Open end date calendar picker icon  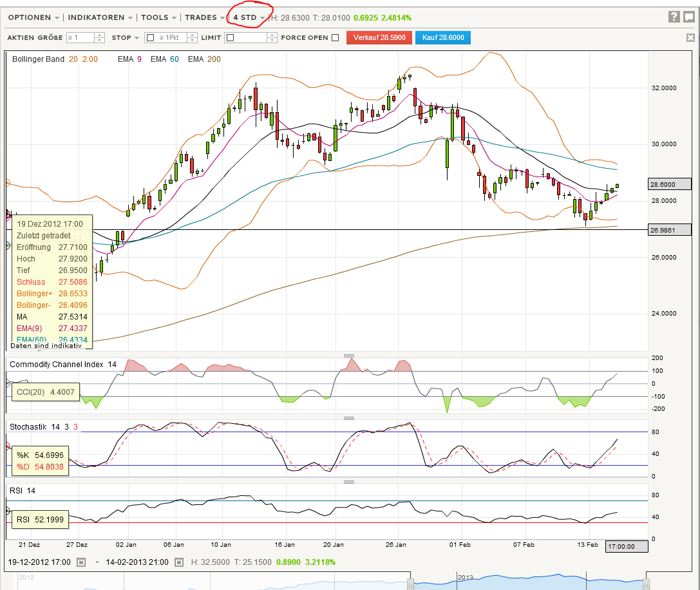tap(178, 562)
